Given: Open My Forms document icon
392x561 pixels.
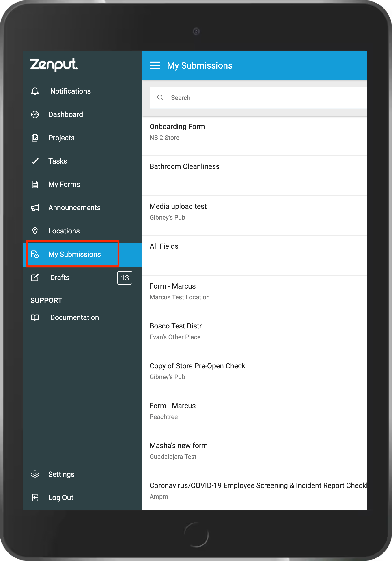Looking at the screenshot, I should click(35, 184).
